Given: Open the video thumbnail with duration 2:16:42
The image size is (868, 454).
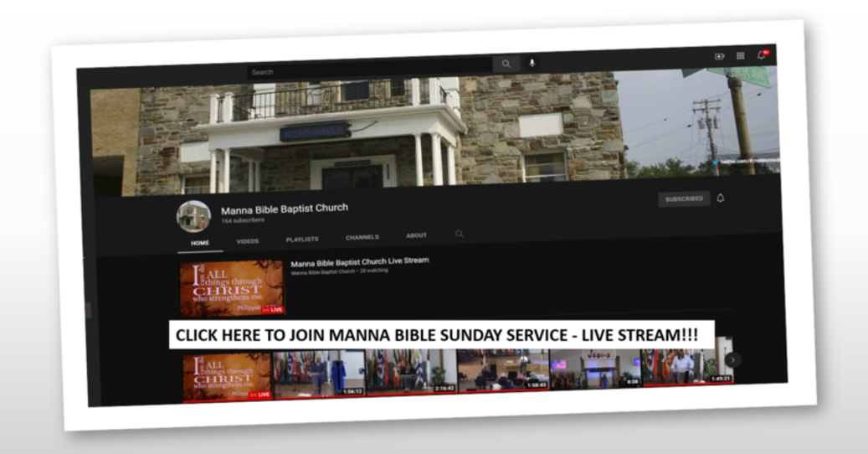Looking at the screenshot, I should click(412, 372).
